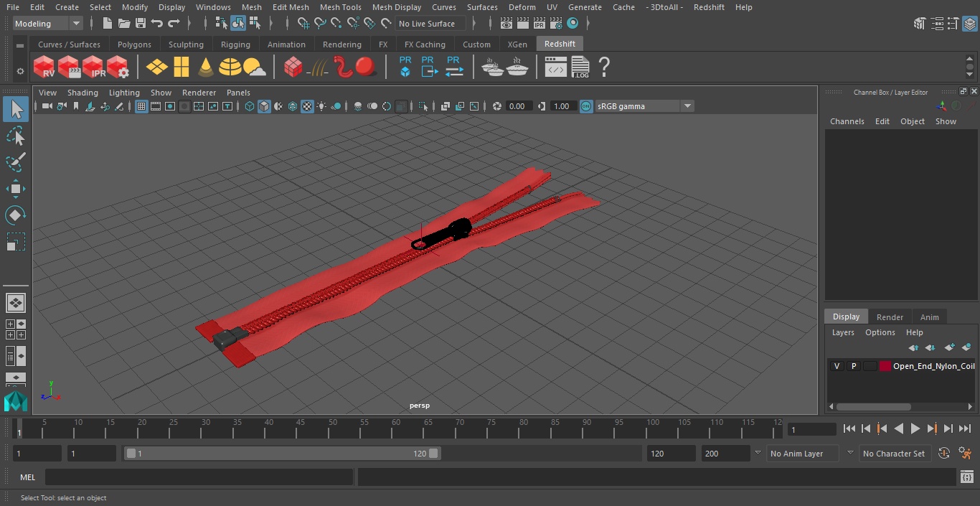Open the Redshift LOG file icon
Screen dimensions: 980x506
pyautogui.click(x=580, y=67)
